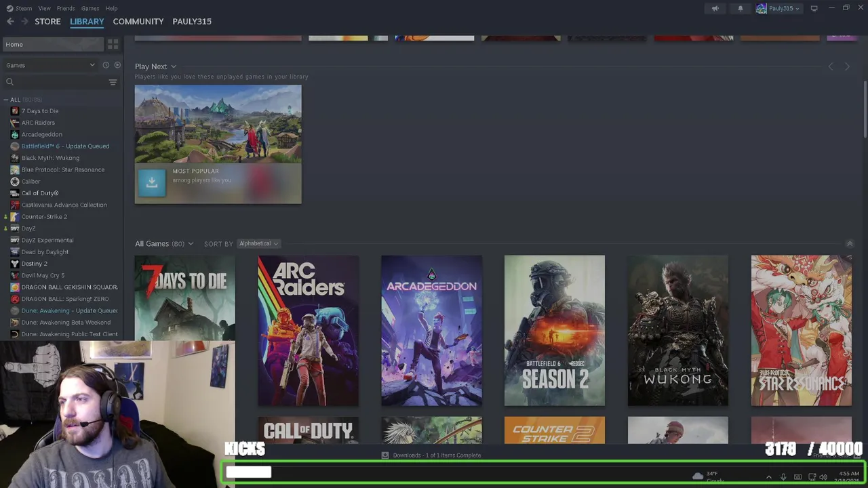Select Castlevania Advance Collection entry
This screenshot has width=868, height=488.
click(x=64, y=205)
